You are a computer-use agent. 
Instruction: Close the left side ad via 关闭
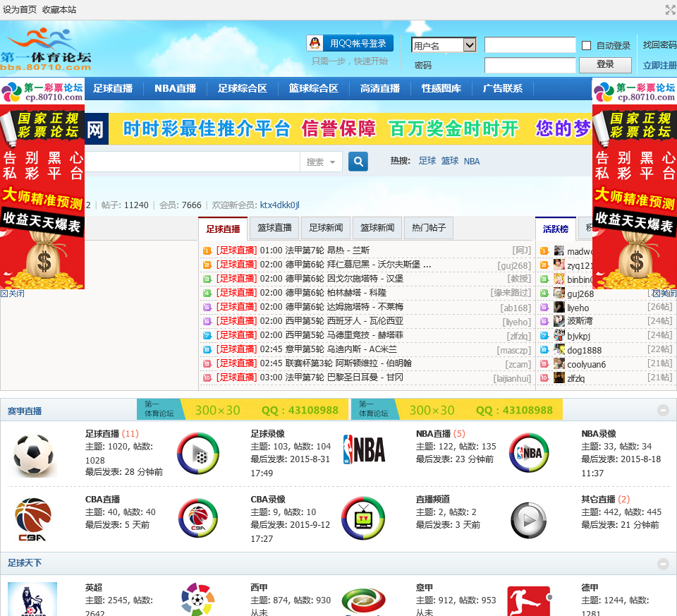point(13,294)
